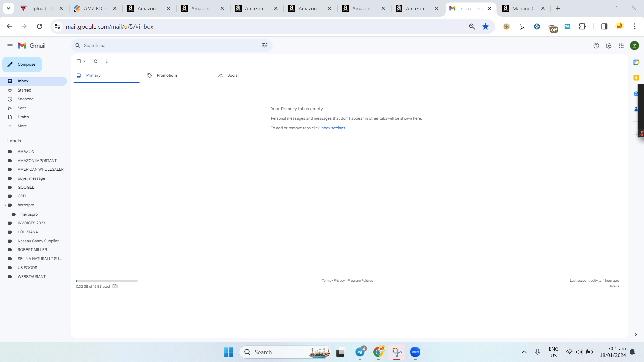Click the storage usage progress bar
Image resolution: width=644 pixels, height=362 pixels.
107,281
